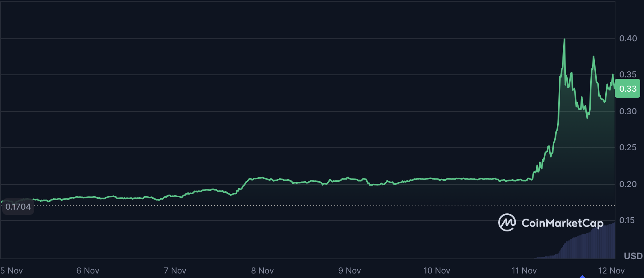644x278 pixels.
Task: Select the 11 Nov date label
Action: coord(524,270)
